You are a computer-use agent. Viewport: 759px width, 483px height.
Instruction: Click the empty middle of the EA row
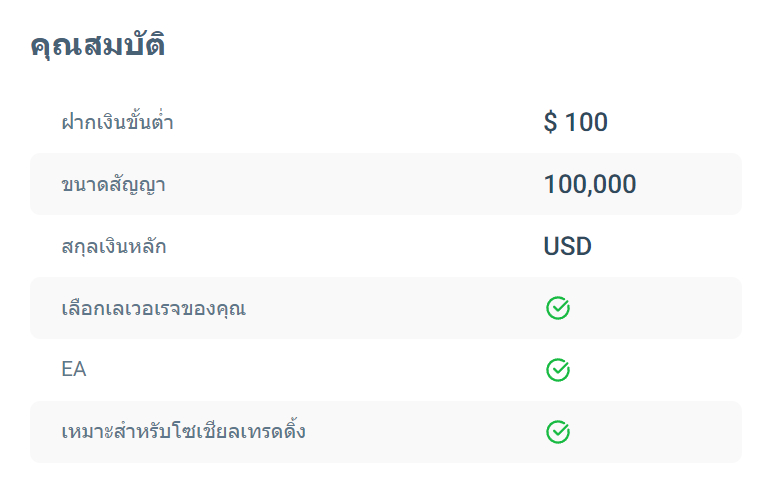click(315, 370)
